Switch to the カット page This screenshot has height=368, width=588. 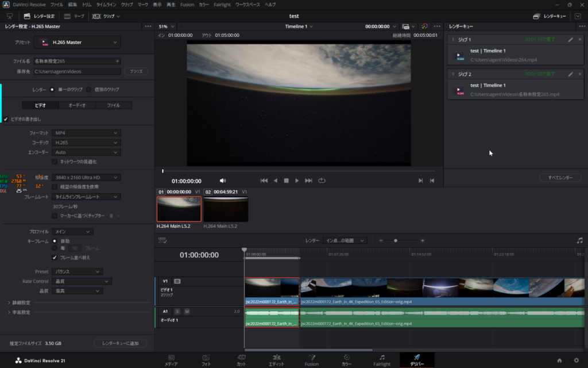click(241, 360)
